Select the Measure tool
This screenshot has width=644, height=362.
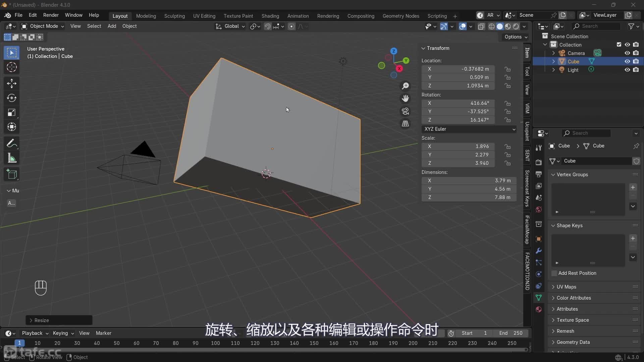11,158
